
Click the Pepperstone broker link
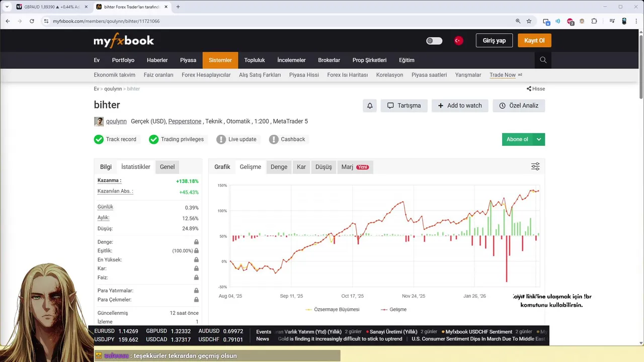[x=185, y=121]
